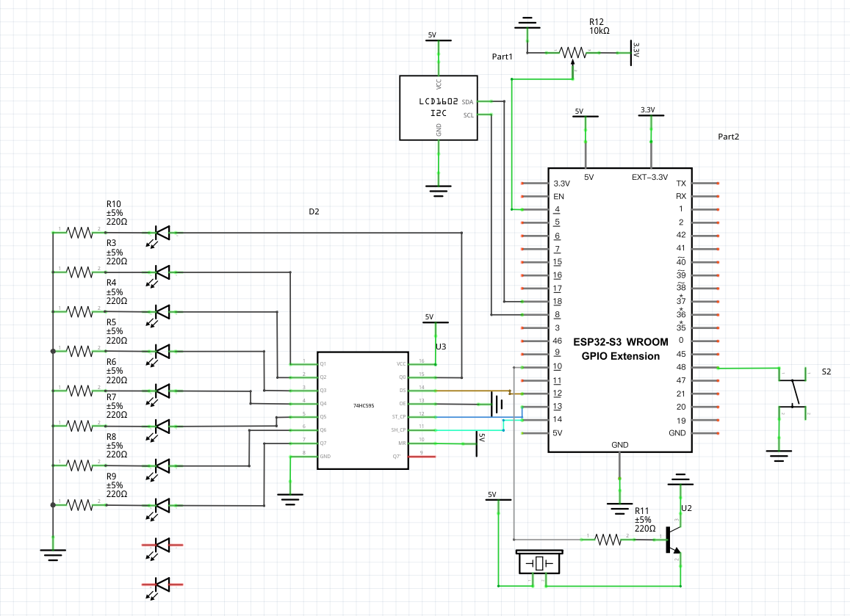The height and width of the screenshot is (616, 850).
Task: Select the resistor symbol labeled R5
Action: coord(79,351)
